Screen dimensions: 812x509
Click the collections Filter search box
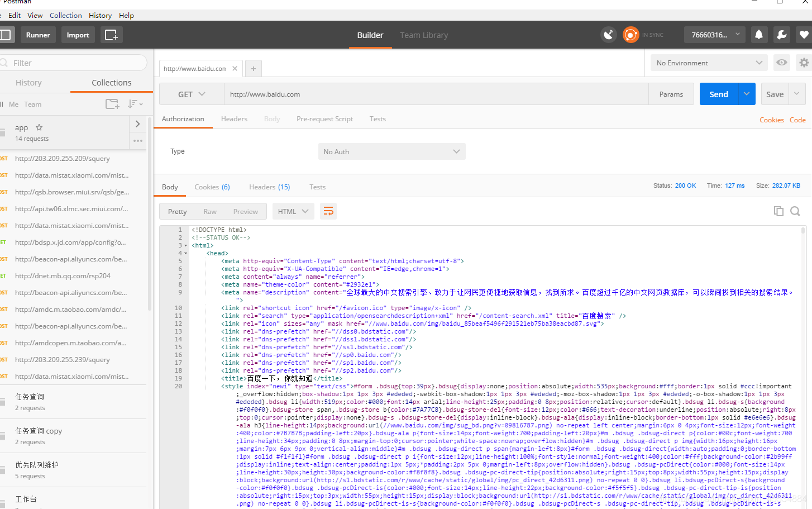click(x=73, y=63)
